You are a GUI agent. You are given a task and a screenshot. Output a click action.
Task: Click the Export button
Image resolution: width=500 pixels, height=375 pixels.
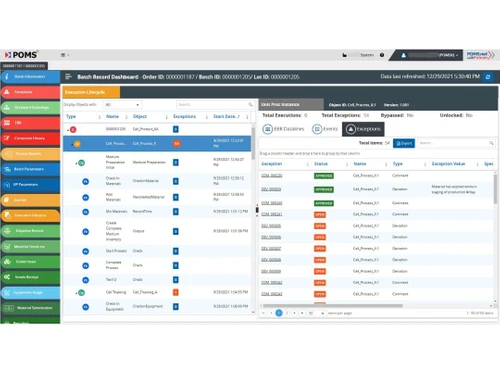(404, 143)
